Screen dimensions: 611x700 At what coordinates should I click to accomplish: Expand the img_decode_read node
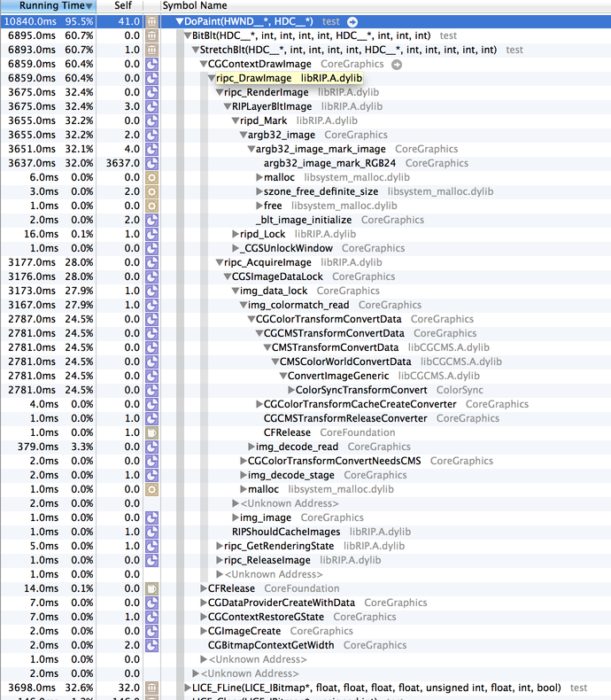click(x=251, y=447)
